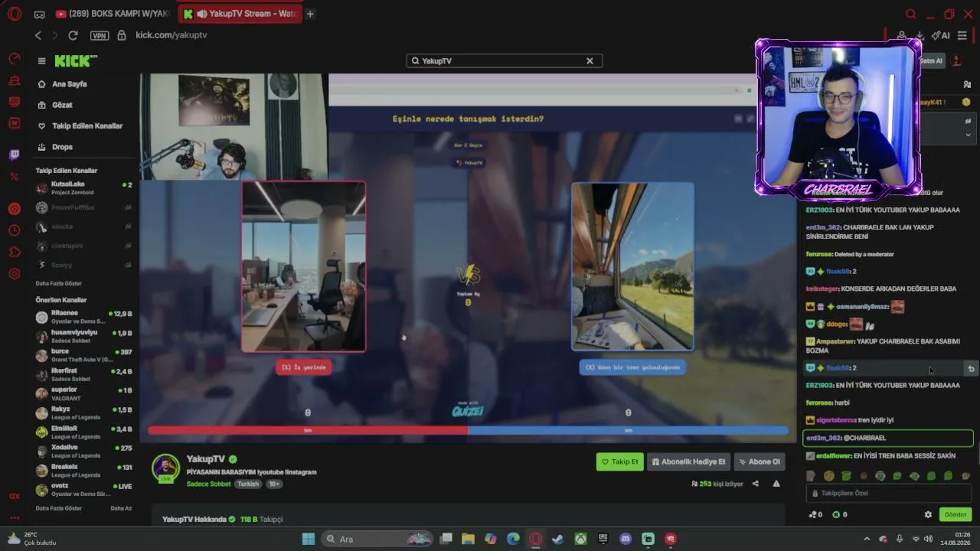Image resolution: width=980 pixels, height=551 pixels.
Task: Open Discord from the taskbar
Action: click(x=626, y=539)
